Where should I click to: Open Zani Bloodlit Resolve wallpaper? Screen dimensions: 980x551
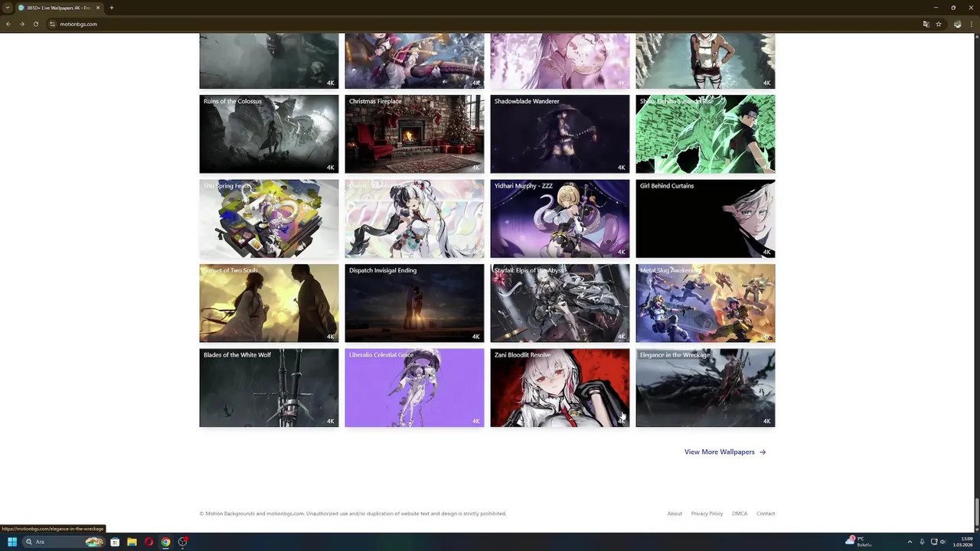click(x=560, y=388)
